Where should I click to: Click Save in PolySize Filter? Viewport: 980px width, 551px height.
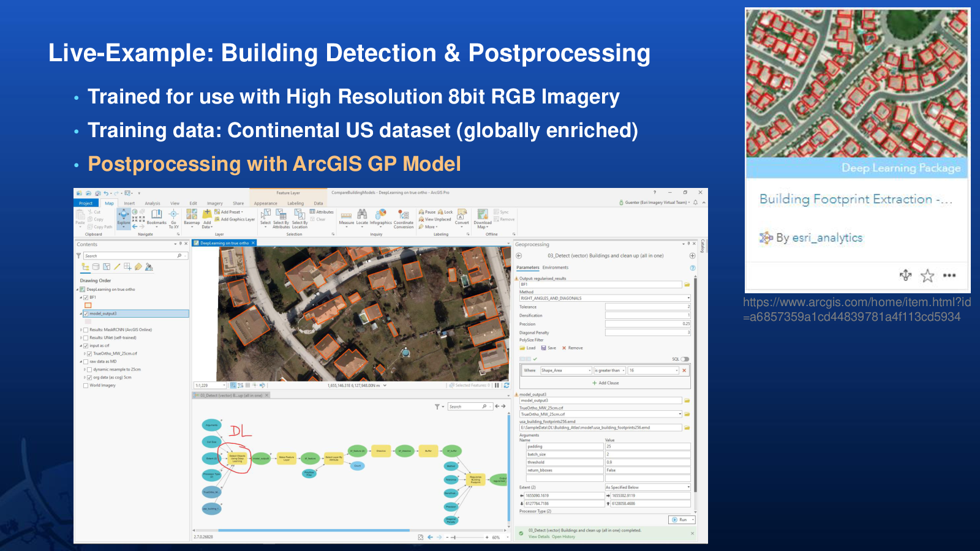549,348
